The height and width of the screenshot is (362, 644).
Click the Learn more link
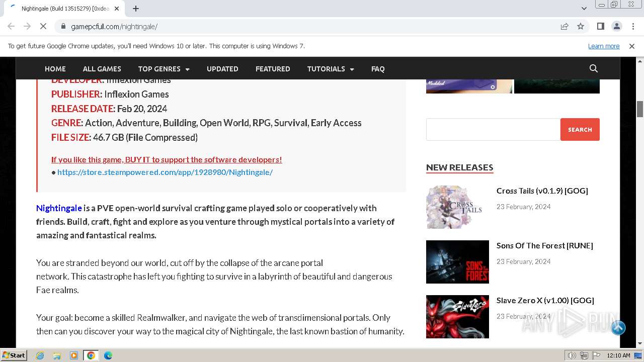[604, 46]
